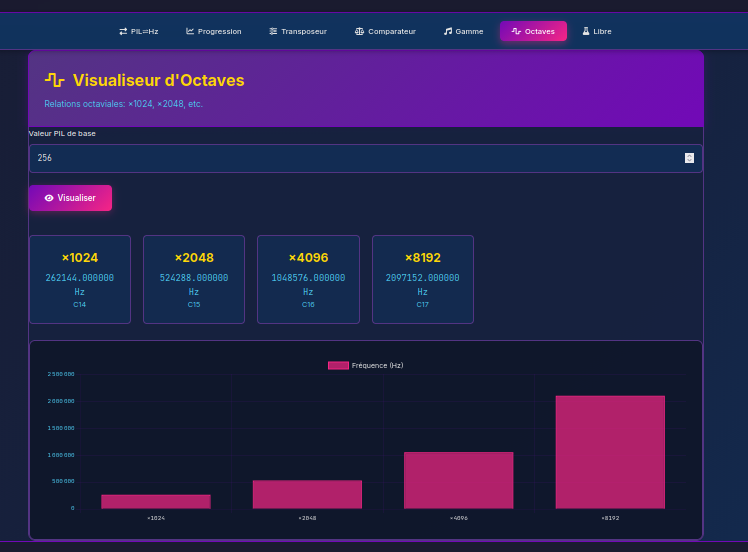Select the ×1024 octave card
This screenshot has width=748, height=552.
[80, 279]
